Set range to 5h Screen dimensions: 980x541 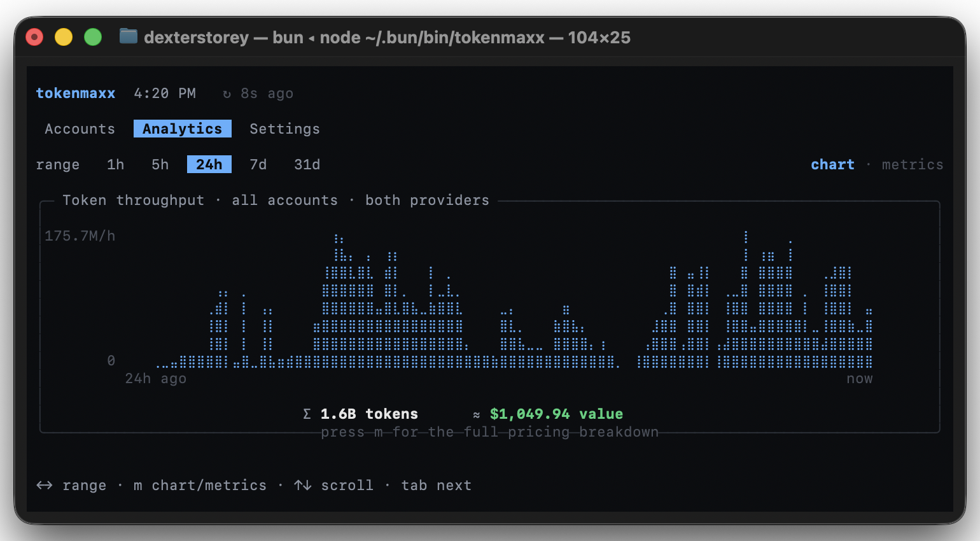tap(160, 164)
